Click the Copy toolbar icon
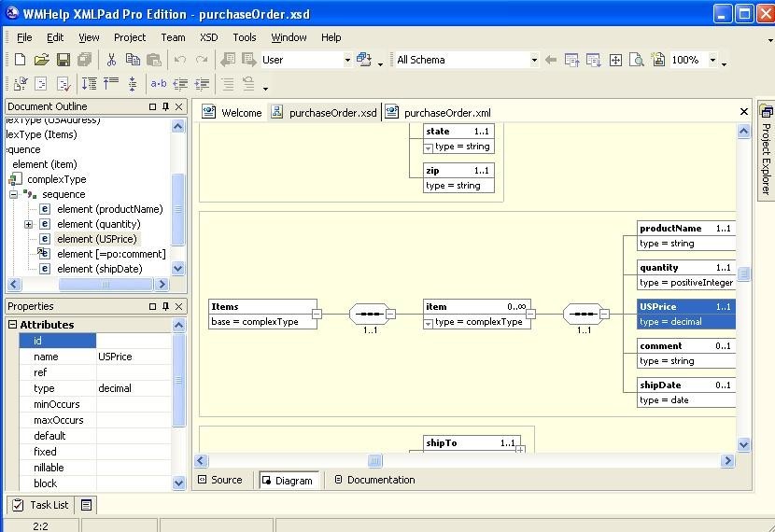 [133, 60]
